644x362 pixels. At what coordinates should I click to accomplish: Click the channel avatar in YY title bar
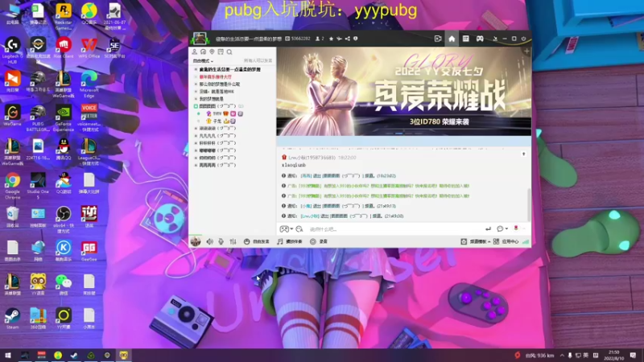200,39
